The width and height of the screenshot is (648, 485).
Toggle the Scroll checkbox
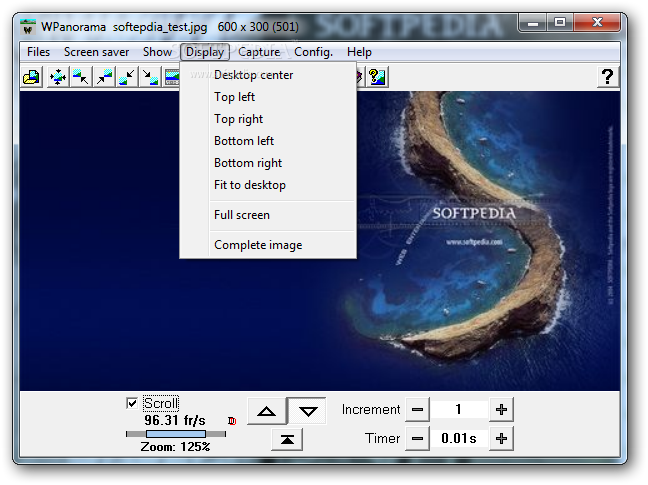pyautogui.click(x=132, y=403)
